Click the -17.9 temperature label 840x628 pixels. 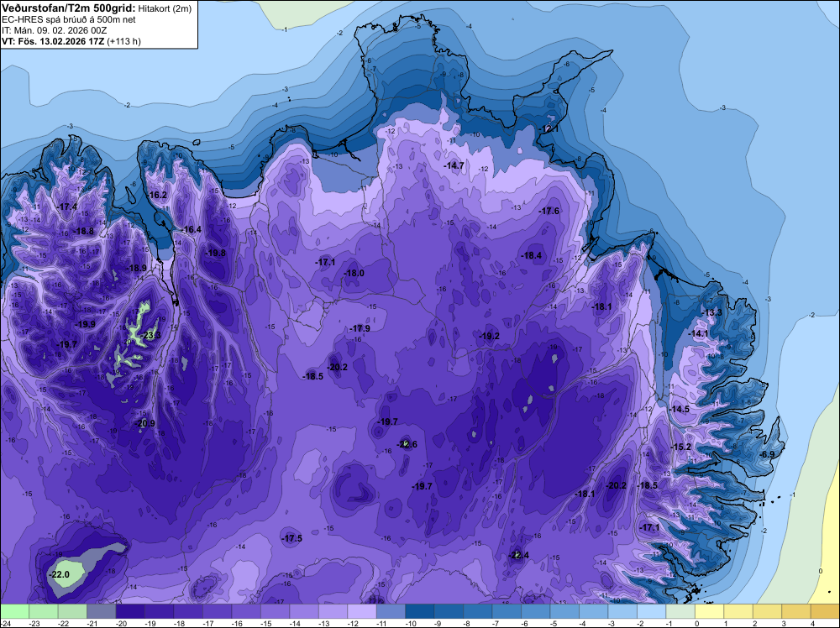point(360,329)
